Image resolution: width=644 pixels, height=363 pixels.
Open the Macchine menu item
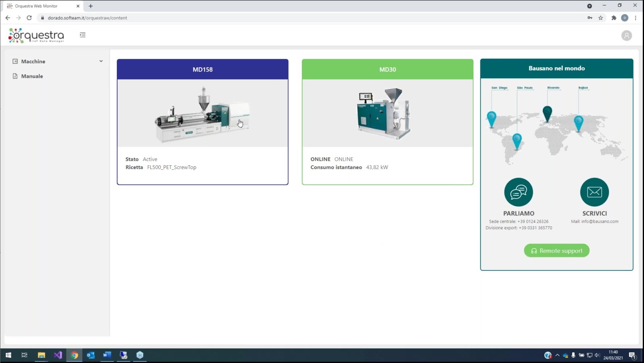point(33,61)
